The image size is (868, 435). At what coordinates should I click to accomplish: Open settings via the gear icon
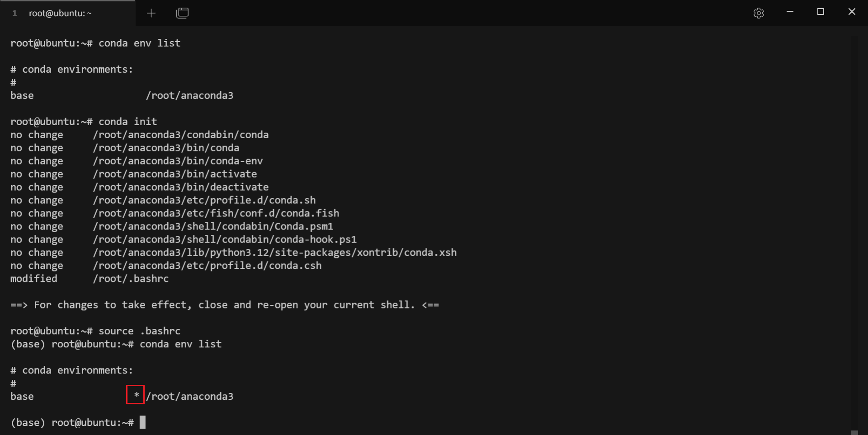click(759, 13)
